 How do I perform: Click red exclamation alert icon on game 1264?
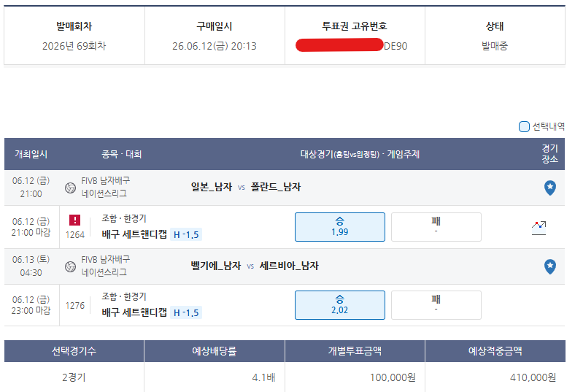pos(75,220)
